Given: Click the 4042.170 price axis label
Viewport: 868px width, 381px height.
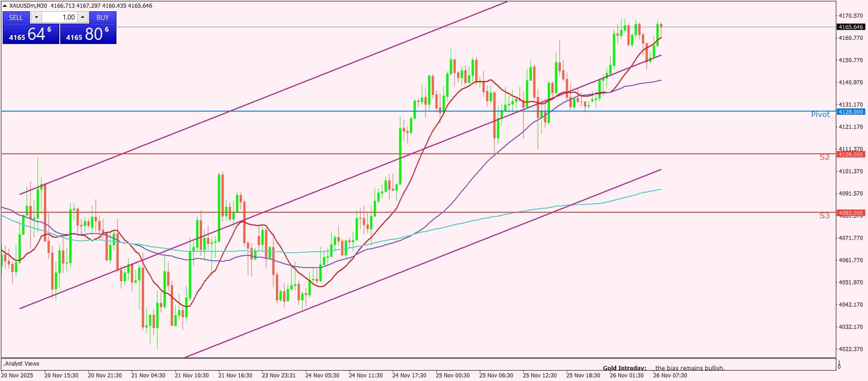Looking at the screenshot, I should click(x=851, y=304).
